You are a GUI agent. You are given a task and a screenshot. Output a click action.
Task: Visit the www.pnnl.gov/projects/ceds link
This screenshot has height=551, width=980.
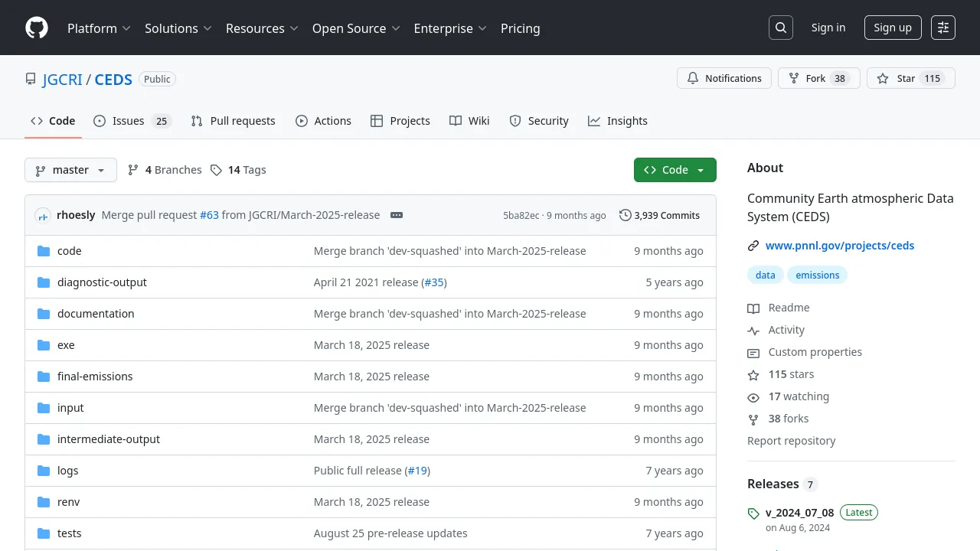pyautogui.click(x=840, y=245)
